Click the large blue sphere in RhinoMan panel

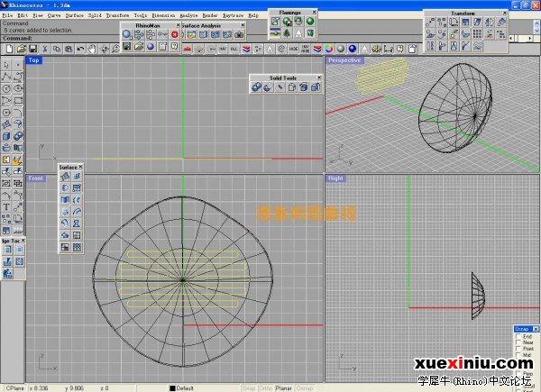126,34
